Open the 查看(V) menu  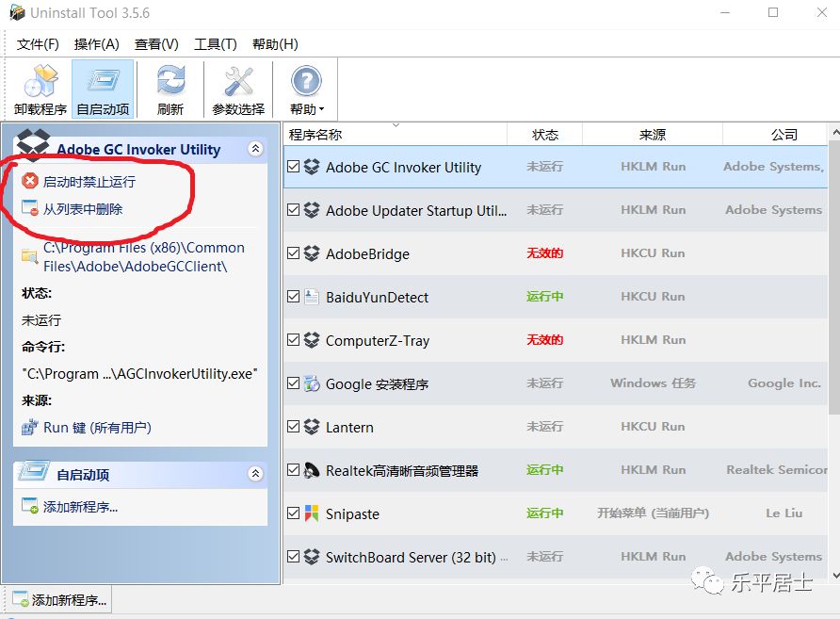point(156,44)
